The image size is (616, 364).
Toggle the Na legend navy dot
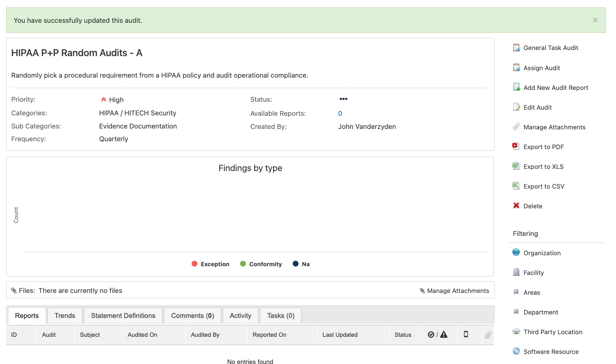point(295,264)
